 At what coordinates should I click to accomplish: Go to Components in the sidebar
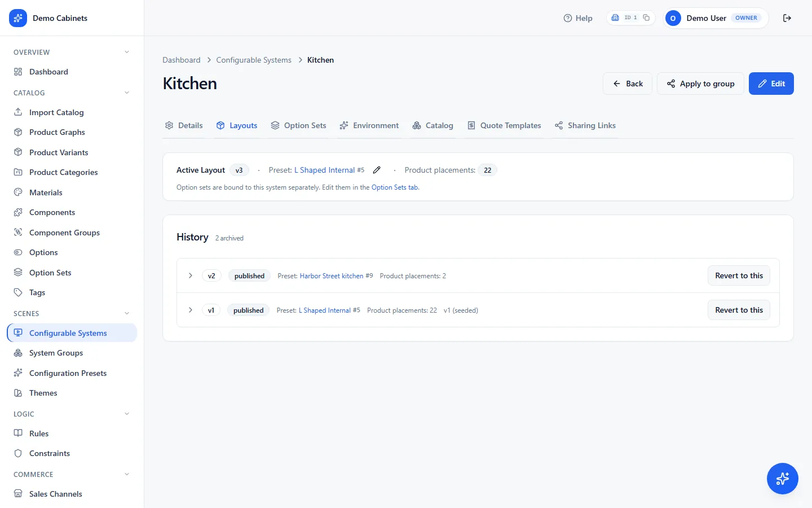coord(72,212)
